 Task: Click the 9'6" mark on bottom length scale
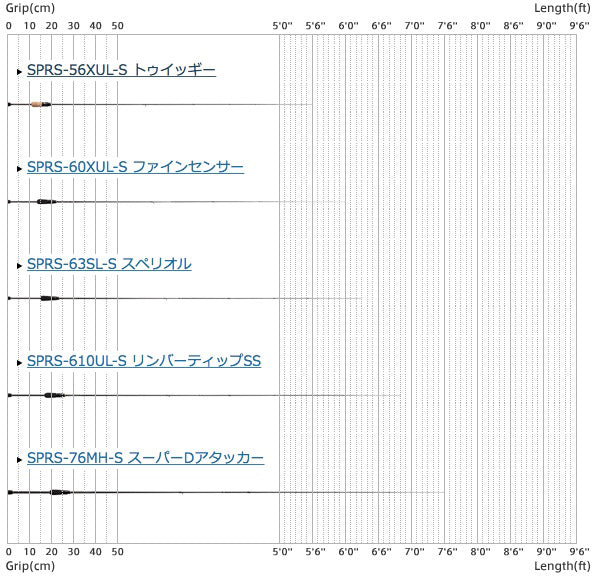click(x=579, y=552)
